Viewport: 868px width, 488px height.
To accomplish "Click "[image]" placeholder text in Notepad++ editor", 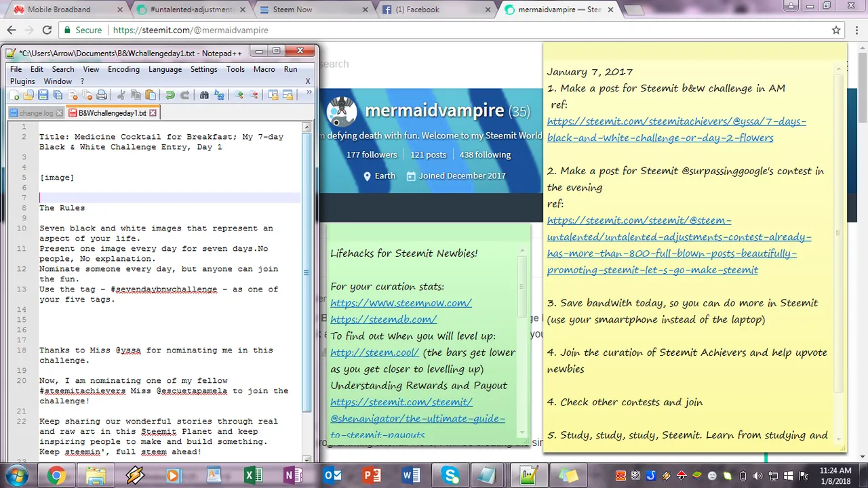I will (57, 178).
